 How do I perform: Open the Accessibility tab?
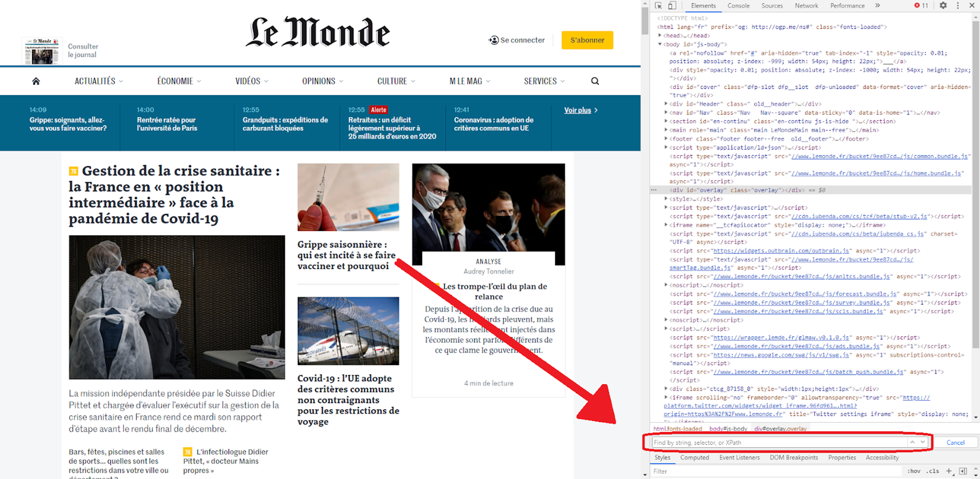coord(882,457)
